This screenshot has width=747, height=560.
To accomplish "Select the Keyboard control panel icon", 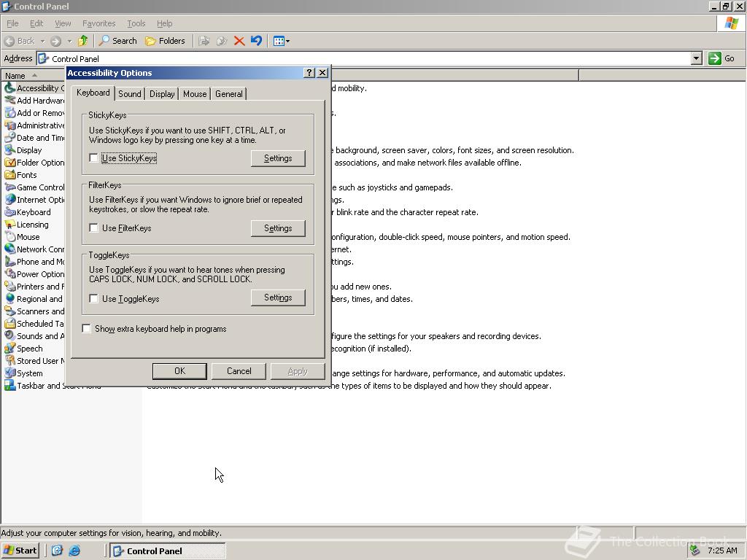I will pyautogui.click(x=10, y=212).
